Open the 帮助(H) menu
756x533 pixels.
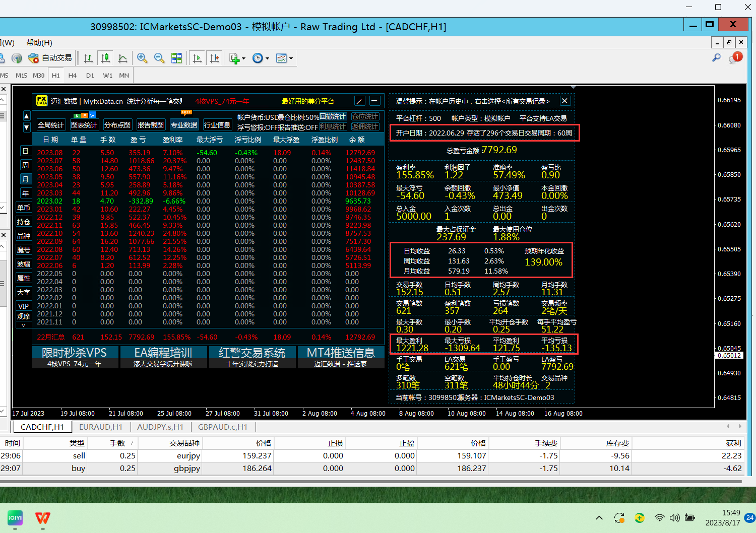click(x=39, y=43)
